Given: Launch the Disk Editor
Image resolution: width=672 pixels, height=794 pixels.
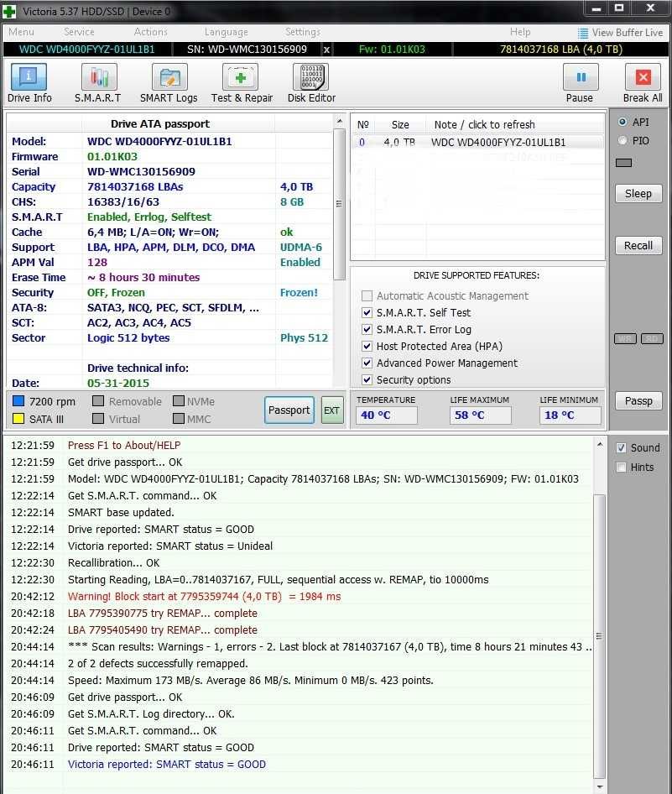Looking at the screenshot, I should point(312,84).
